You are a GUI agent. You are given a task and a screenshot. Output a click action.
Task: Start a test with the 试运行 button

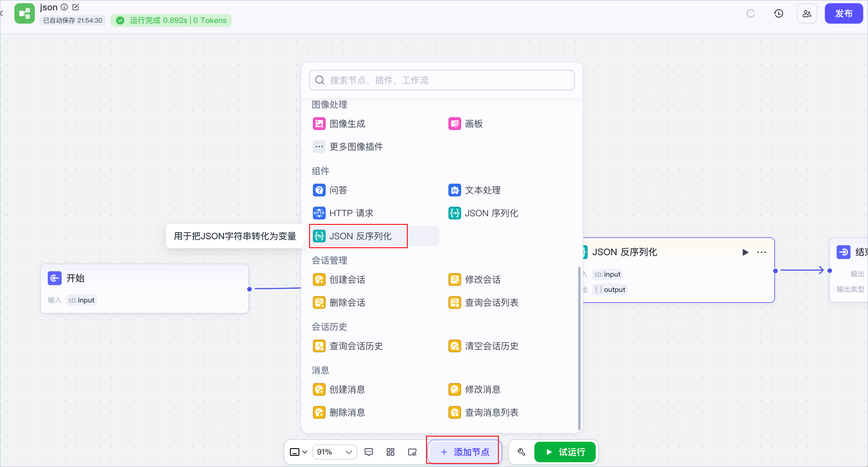click(x=565, y=452)
